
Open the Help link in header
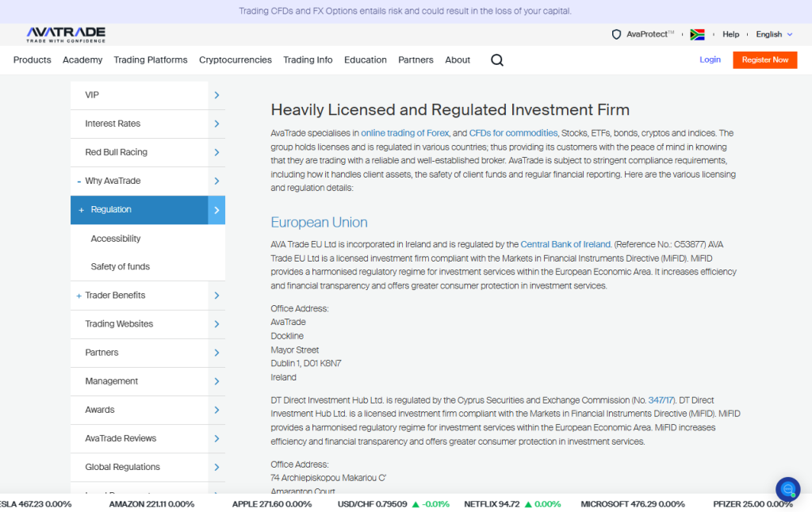tap(730, 35)
